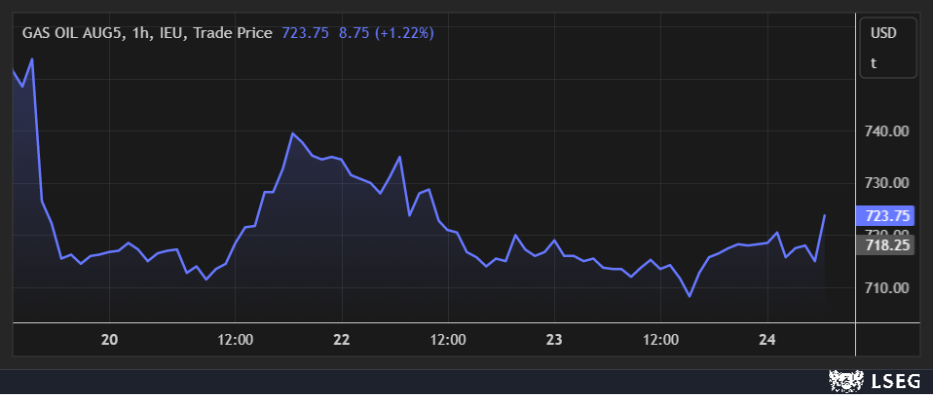Click the 740.00 price axis label
Image resolution: width=933 pixels, height=395 pixels.
[886, 131]
